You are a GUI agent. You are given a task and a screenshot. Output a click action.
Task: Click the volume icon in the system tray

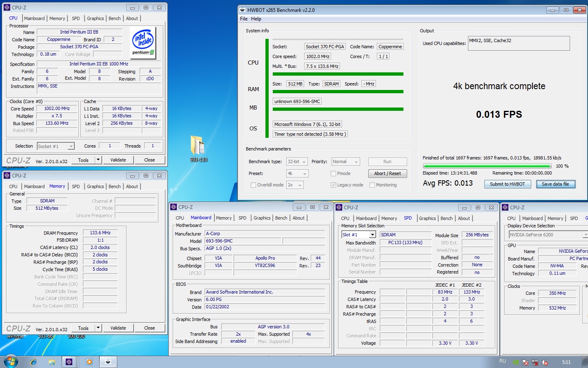click(x=544, y=362)
